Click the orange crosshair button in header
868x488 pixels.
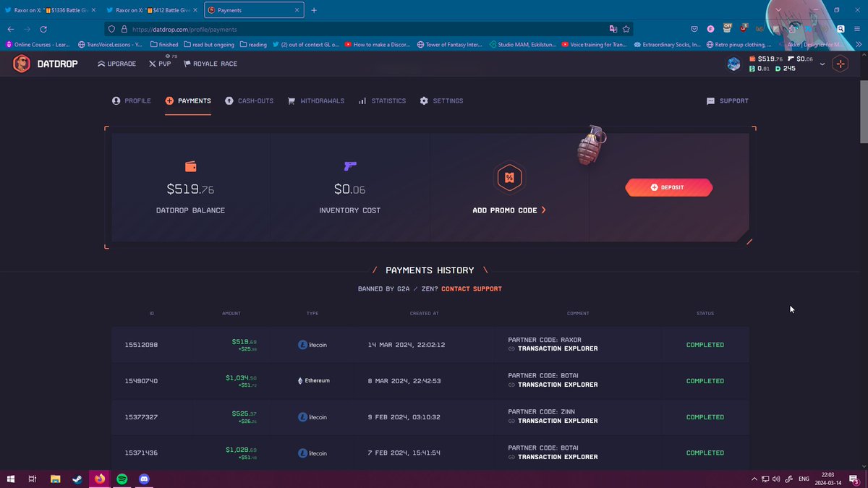tap(840, 64)
